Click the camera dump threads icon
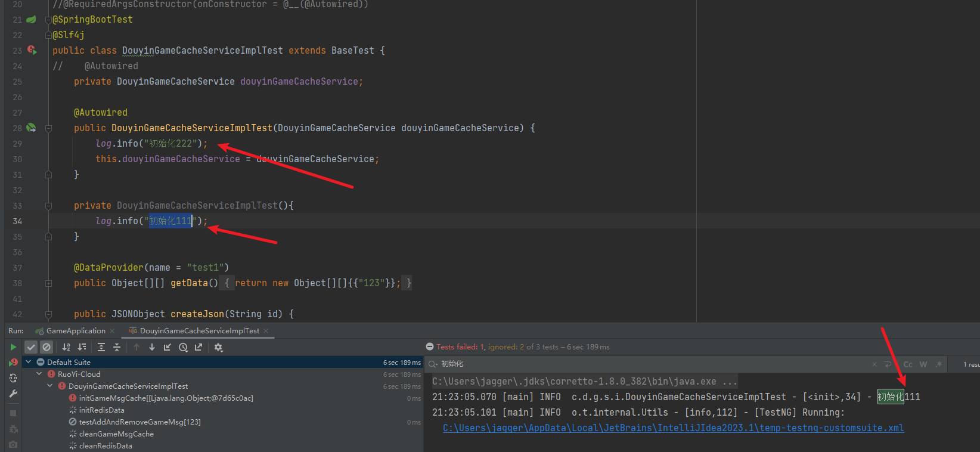 [13, 445]
